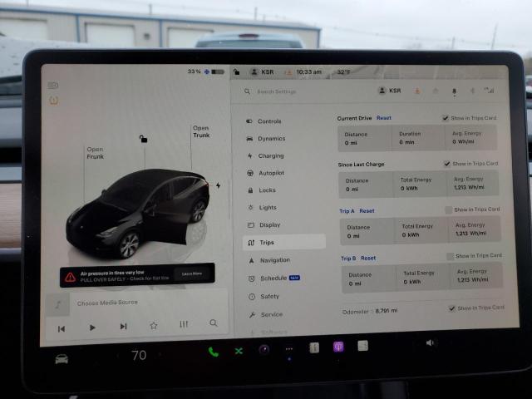Screen dimensions: 532x399
Task: Play media with the play button
Action: 92,328
